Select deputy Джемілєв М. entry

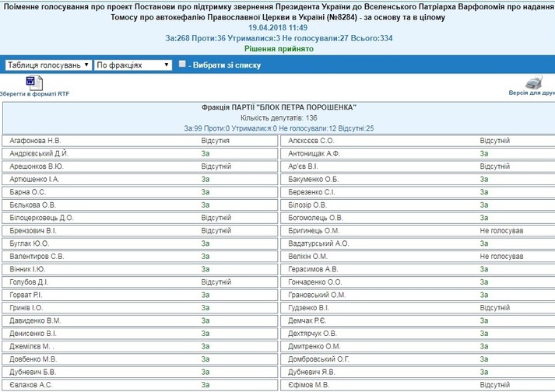click(31, 346)
